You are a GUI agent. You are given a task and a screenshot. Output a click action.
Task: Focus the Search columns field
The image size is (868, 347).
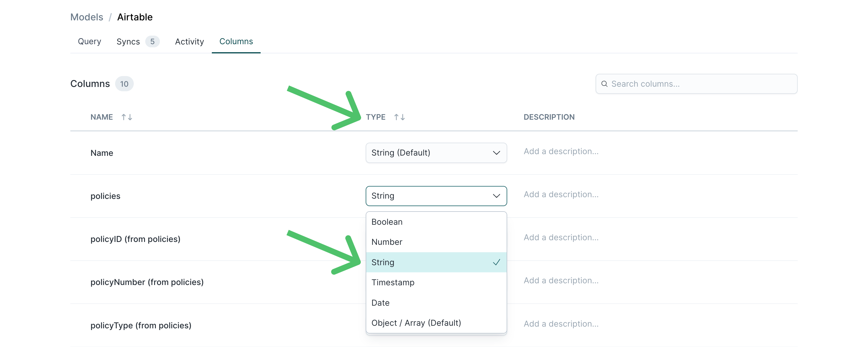point(696,84)
